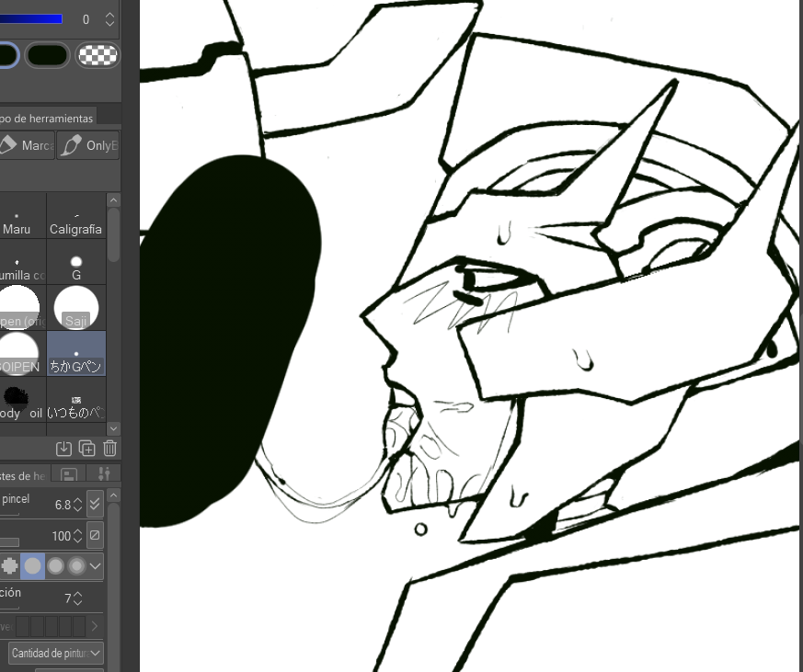Select the main drawing color swatch

[x=8, y=55]
